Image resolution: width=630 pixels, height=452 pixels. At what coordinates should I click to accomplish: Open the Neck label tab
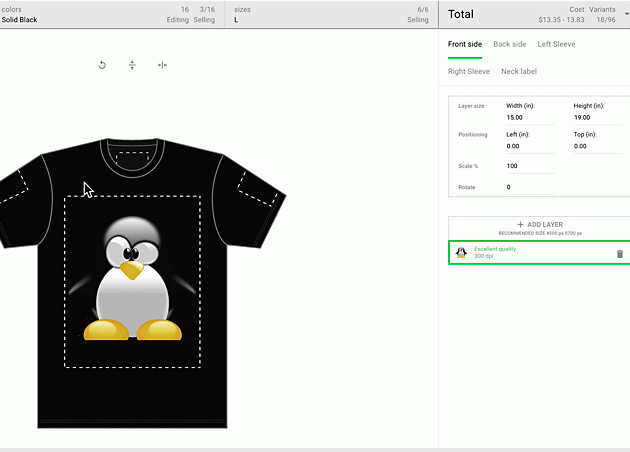(519, 72)
